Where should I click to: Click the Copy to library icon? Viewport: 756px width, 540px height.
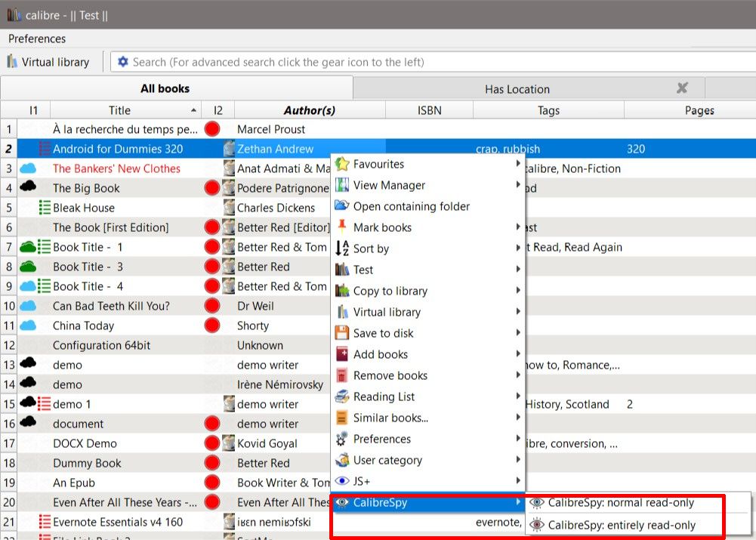[342, 291]
